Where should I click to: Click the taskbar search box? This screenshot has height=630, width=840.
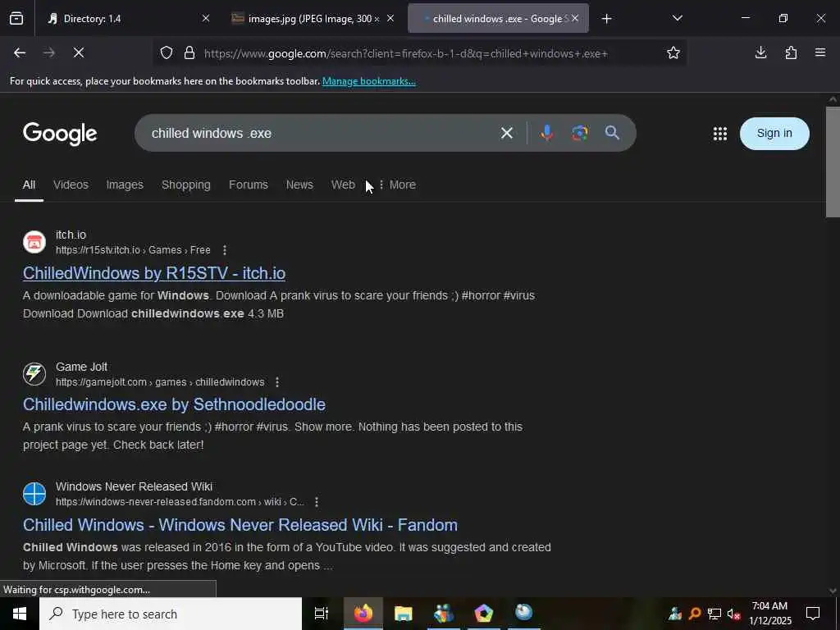click(x=171, y=614)
